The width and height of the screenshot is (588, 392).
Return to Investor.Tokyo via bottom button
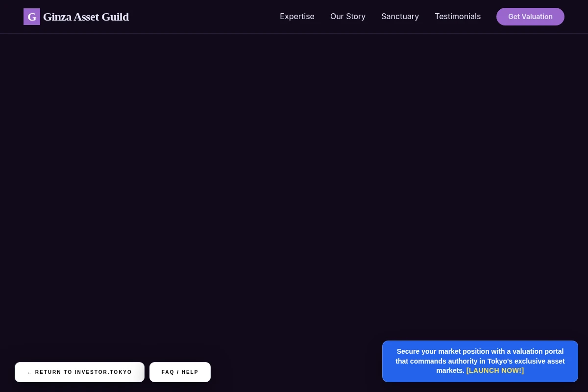(79, 372)
